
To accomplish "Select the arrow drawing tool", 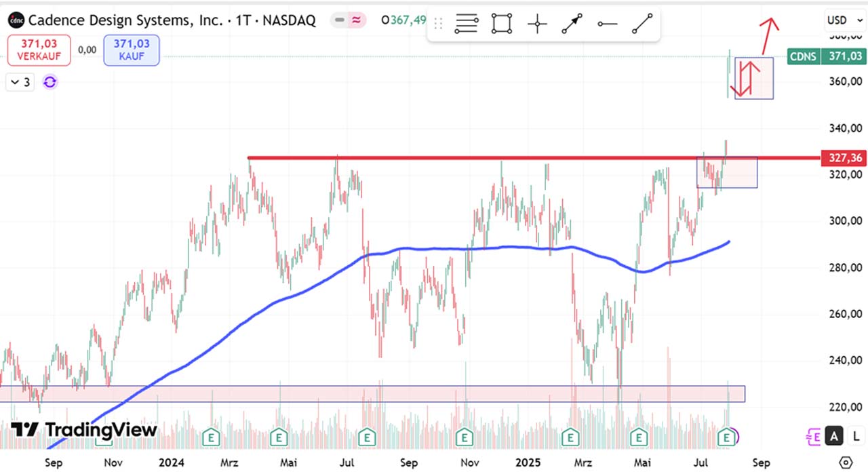I will pyautogui.click(x=572, y=24).
